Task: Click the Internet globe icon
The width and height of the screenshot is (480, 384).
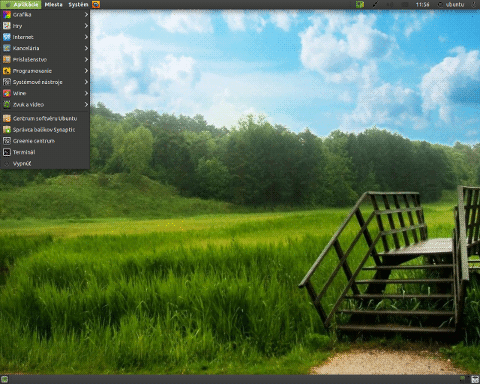Action: pos(7,37)
